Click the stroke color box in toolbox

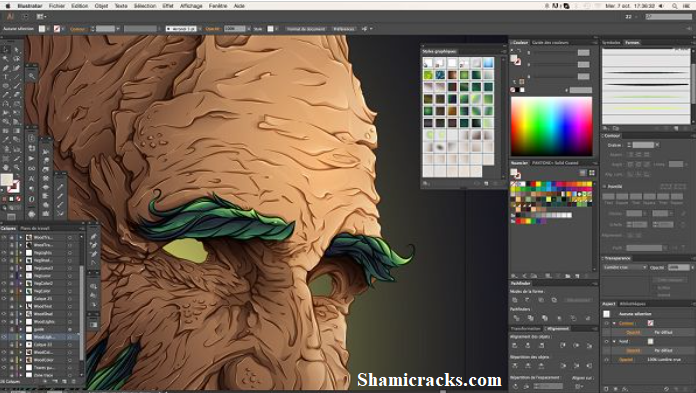(x=14, y=188)
